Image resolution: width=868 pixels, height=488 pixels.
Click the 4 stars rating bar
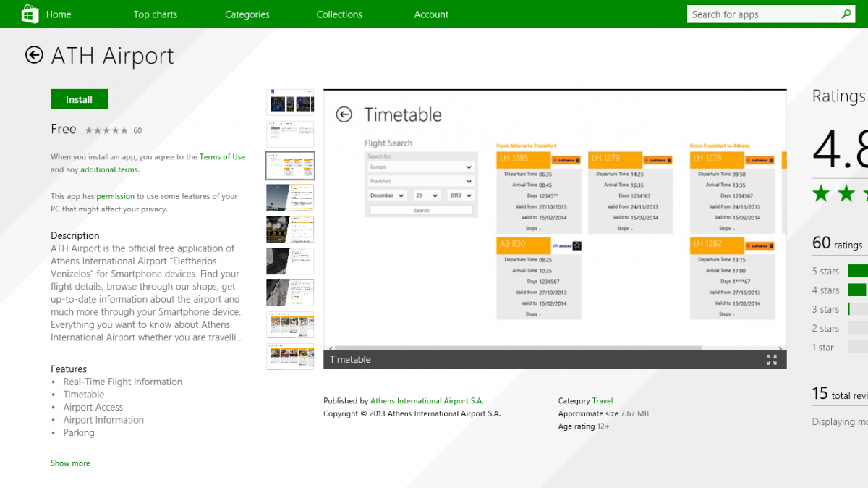coord(858,290)
